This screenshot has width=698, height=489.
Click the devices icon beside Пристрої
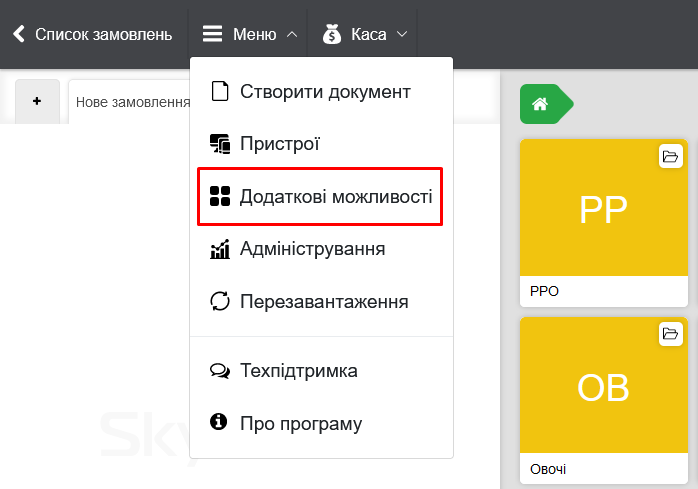[x=220, y=144]
